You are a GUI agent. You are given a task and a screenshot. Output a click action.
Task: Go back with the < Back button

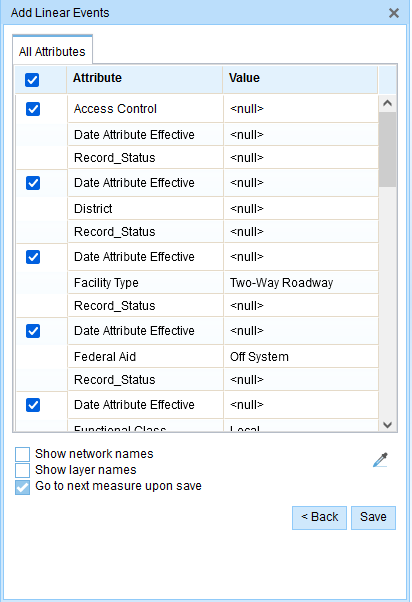[x=319, y=517]
